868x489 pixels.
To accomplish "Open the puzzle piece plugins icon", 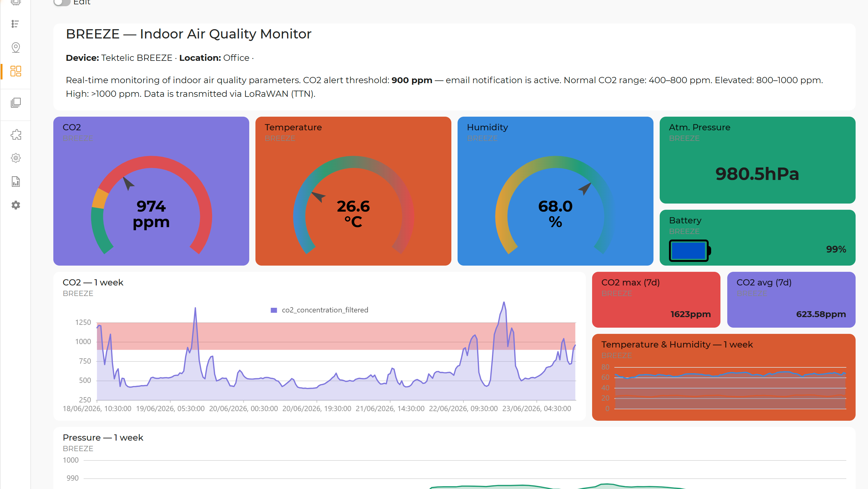I will (15, 135).
